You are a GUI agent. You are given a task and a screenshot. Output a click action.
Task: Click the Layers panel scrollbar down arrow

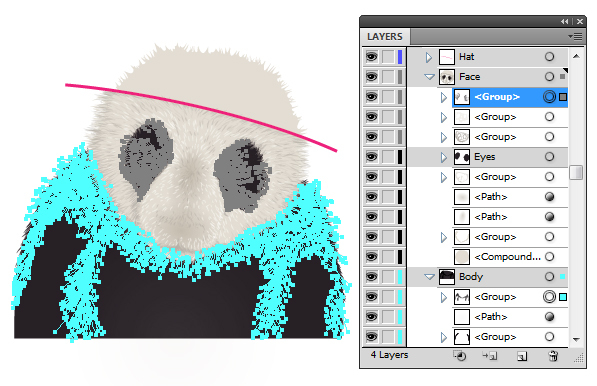pos(576,339)
